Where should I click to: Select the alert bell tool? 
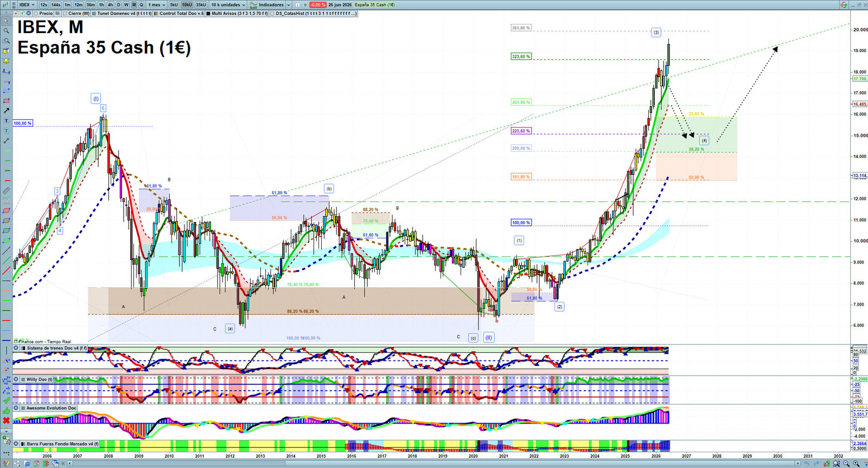click(x=6, y=60)
